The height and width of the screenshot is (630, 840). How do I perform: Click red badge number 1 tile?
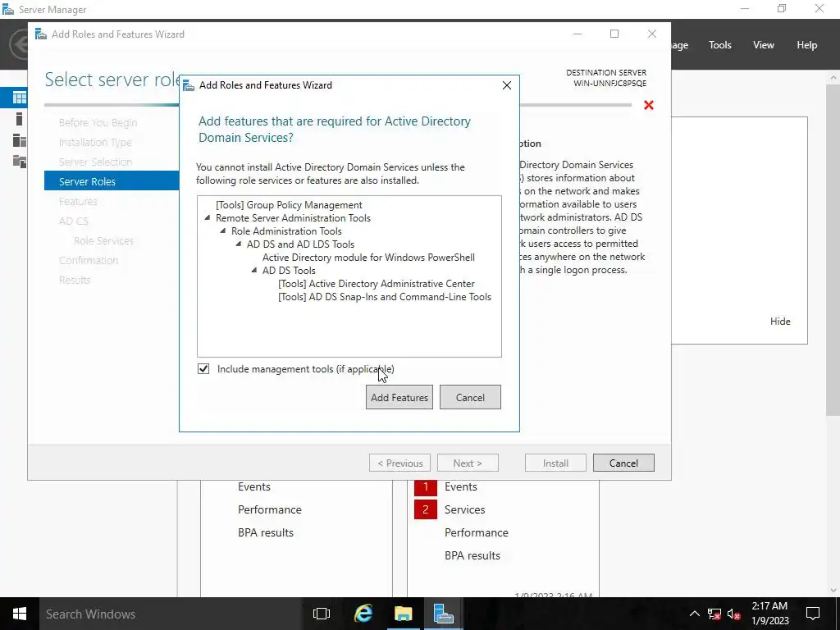(x=426, y=487)
